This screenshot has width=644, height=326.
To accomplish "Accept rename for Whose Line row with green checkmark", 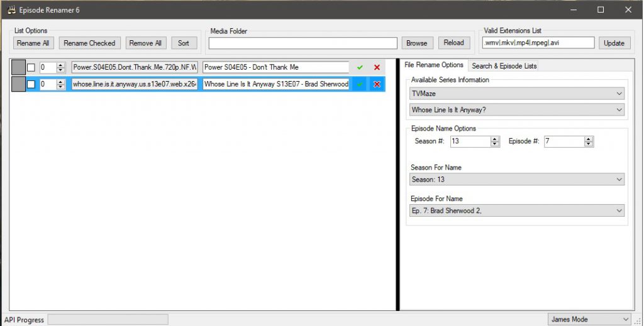I will (360, 84).
